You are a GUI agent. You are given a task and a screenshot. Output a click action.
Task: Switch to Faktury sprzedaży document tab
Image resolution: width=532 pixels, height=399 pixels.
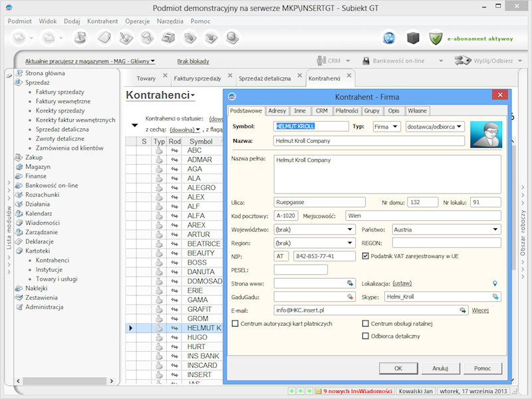198,78
